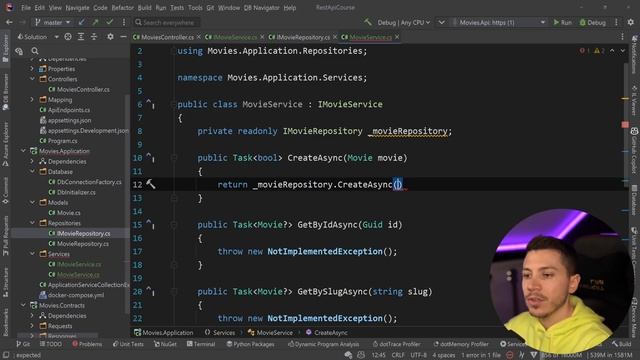Viewport: 640px width, 360px height.
Task: Expand all nodes in Solution explorer
Action: (x=81, y=37)
